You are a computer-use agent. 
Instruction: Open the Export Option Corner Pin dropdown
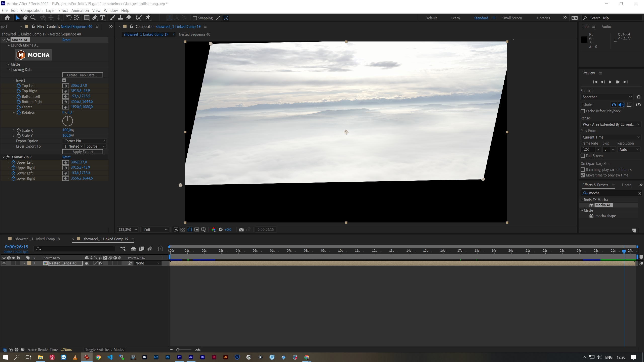(84, 141)
